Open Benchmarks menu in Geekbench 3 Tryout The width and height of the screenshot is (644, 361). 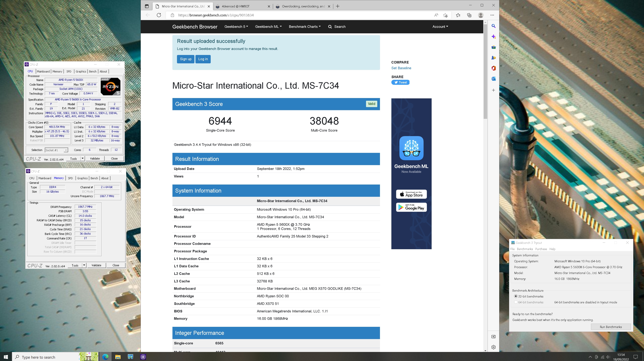click(525, 249)
